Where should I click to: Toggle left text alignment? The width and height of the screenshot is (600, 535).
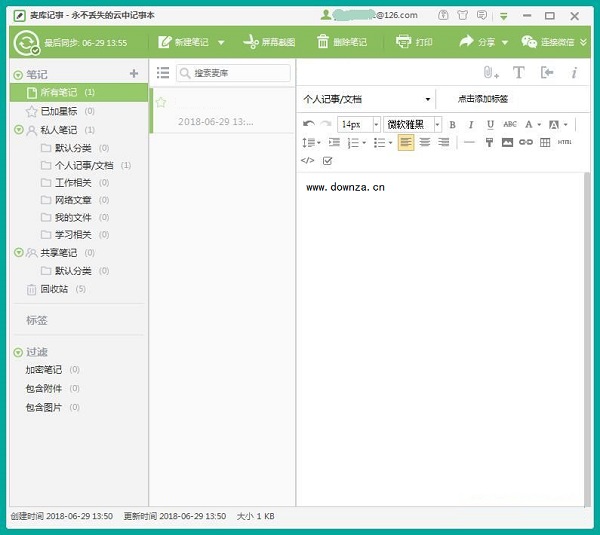pos(406,143)
